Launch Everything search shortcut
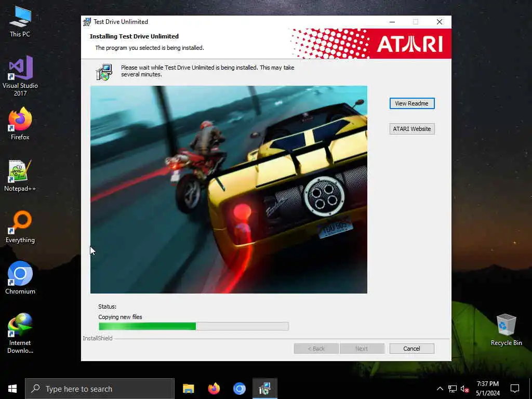 20,228
